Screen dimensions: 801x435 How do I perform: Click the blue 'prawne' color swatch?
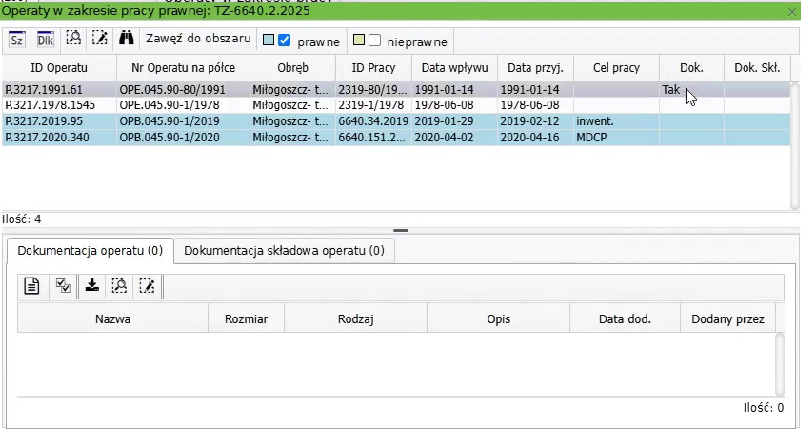point(267,41)
